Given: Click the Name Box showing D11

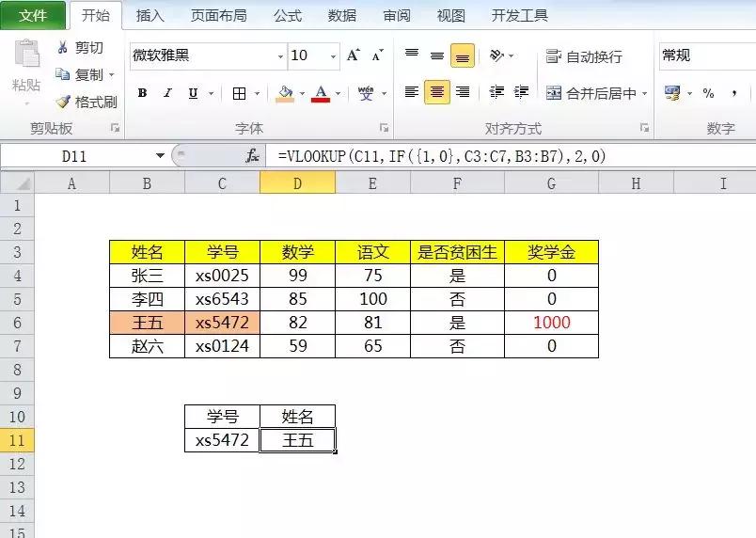Looking at the screenshot, I should [74, 156].
